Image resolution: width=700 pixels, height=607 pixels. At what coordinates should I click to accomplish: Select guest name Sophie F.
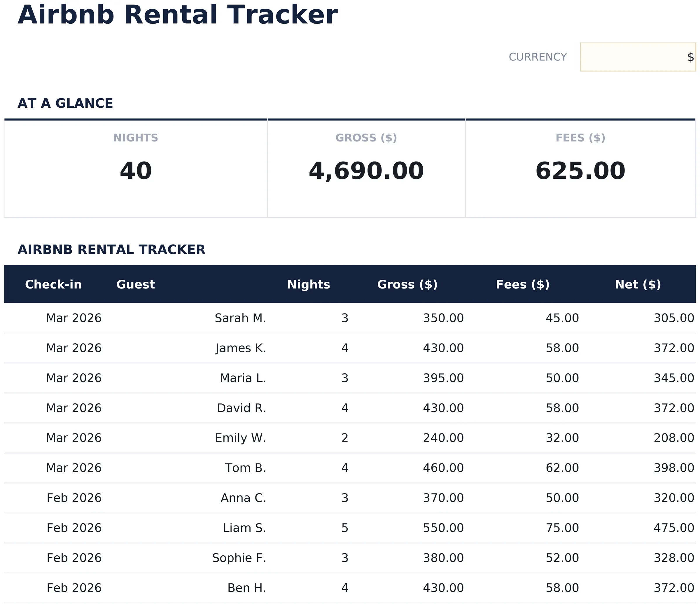[x=239, y=558]
